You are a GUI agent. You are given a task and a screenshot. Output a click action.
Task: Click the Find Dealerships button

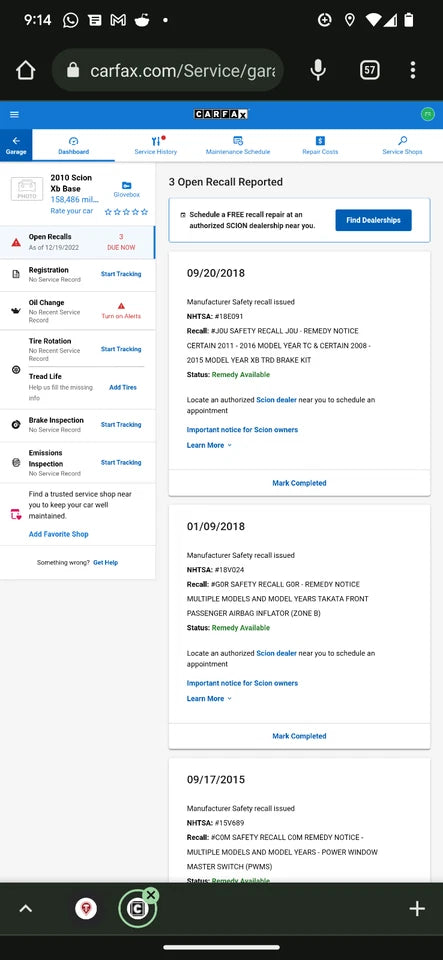pyautogui.click(x=373, y=220)
